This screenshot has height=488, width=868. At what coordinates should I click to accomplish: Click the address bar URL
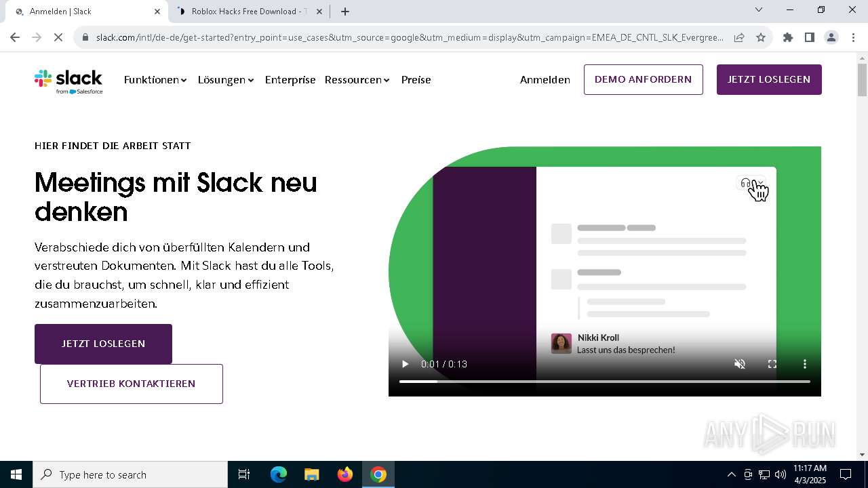click(x=410, y=37)
